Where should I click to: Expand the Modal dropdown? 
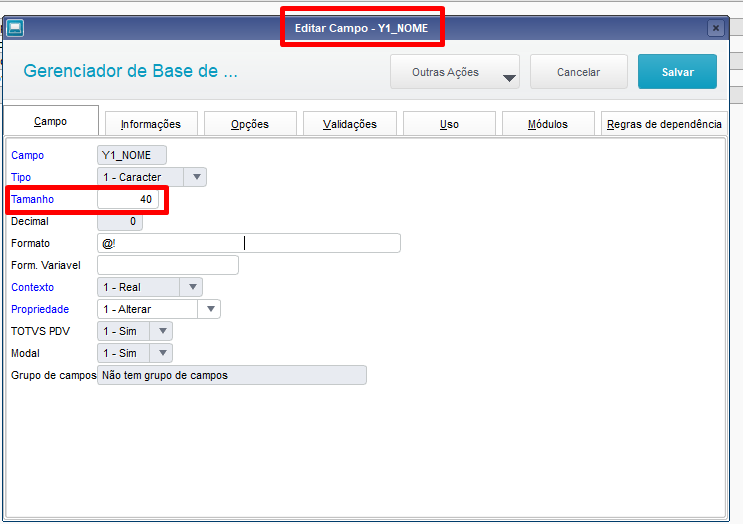point(163,353)
